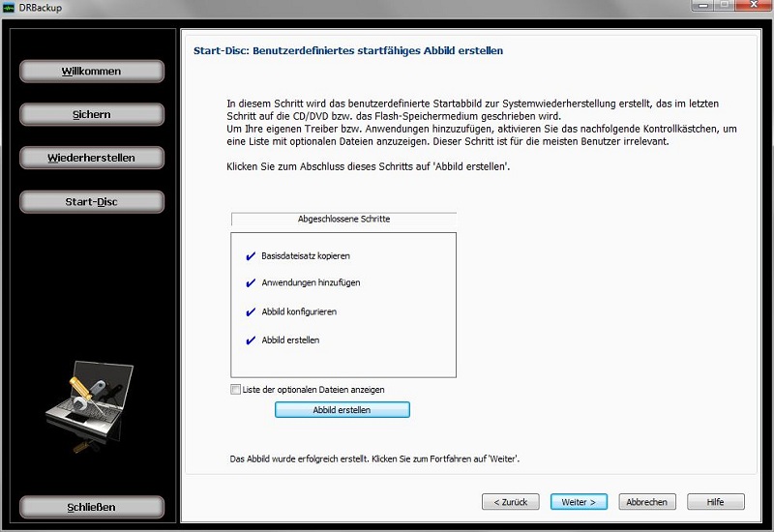Go to the Sichern section
Viewport: 774px width, 532px height.
[92, 114]
